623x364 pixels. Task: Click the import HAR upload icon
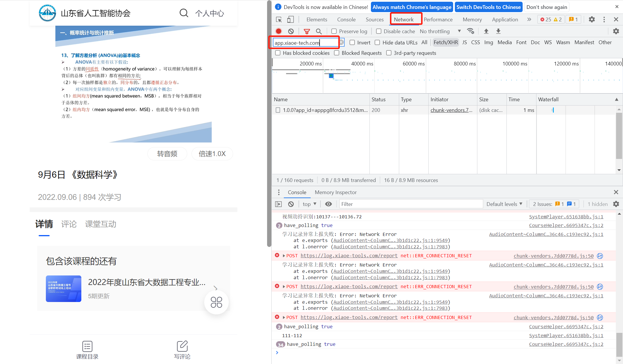[486, 31]
